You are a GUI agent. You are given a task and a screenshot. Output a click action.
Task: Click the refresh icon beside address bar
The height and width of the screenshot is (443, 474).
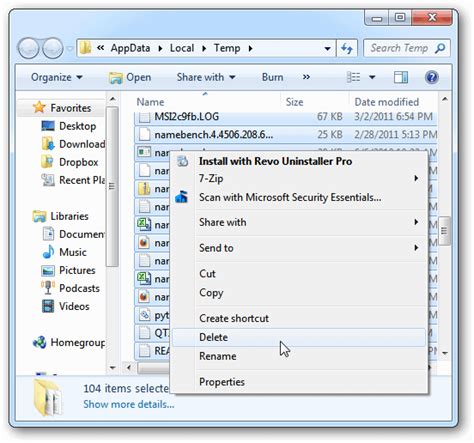(x=347, y=49)
